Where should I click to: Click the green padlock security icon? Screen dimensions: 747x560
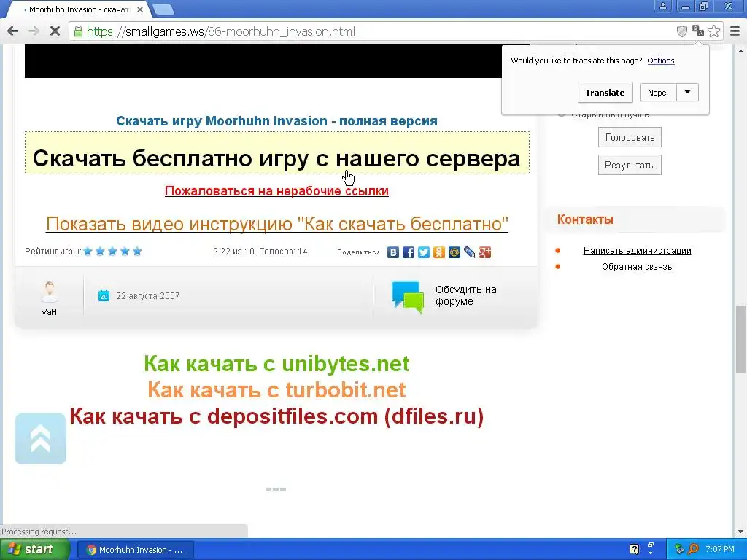(77, 31)
